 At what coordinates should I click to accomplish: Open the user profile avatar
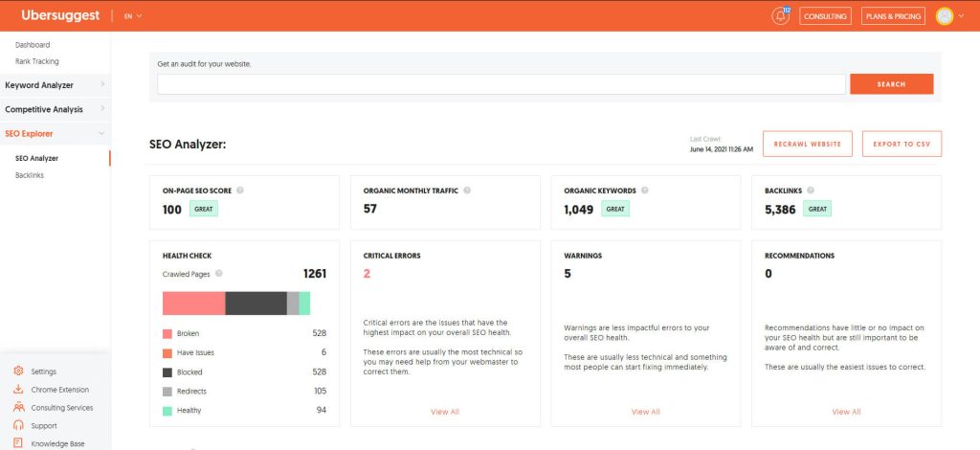[945, 16]
